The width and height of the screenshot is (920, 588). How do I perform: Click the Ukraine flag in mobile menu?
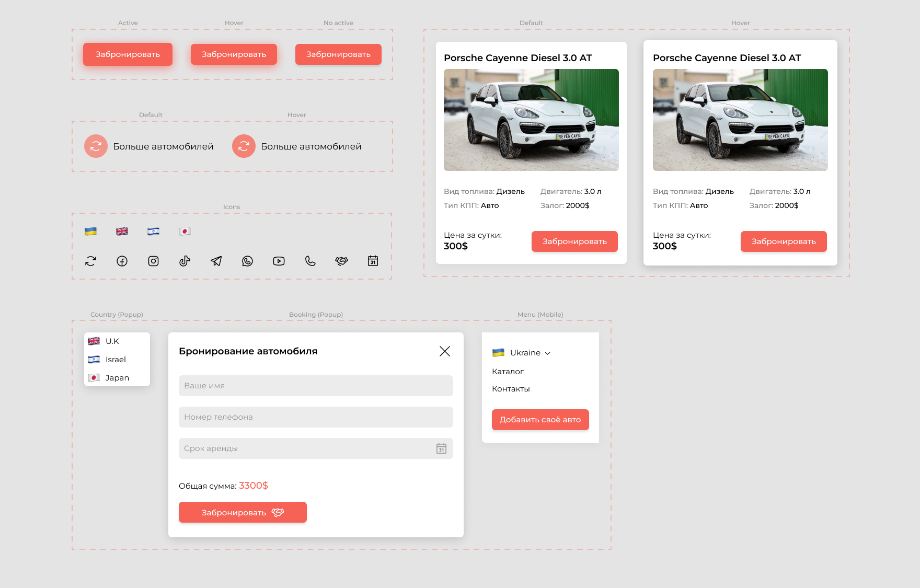click(x=498, y=352)
